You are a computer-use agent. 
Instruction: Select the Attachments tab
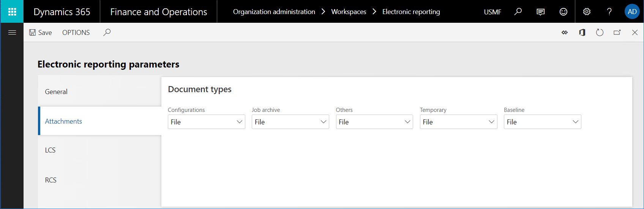99,121
